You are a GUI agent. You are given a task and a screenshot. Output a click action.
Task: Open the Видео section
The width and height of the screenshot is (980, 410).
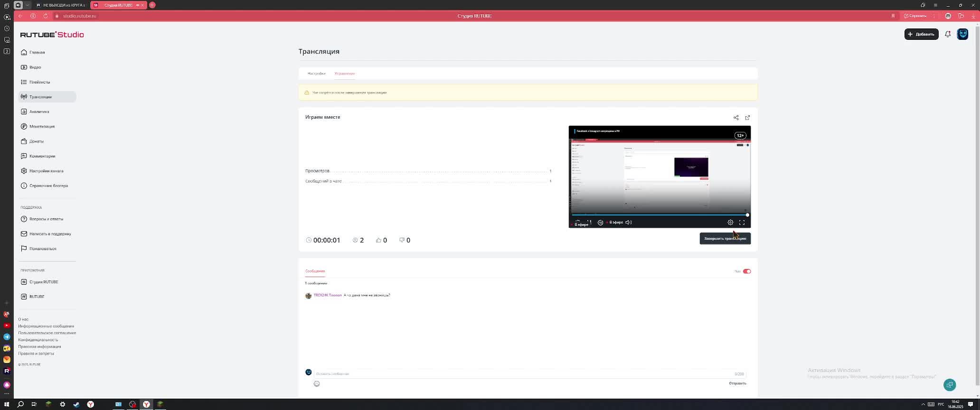click(x=47, y=67)
